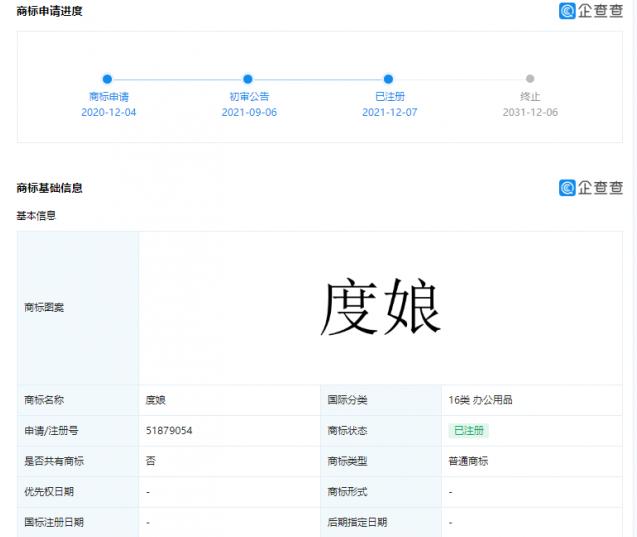Click the 国标注册日期 field label

coord(54,522)
